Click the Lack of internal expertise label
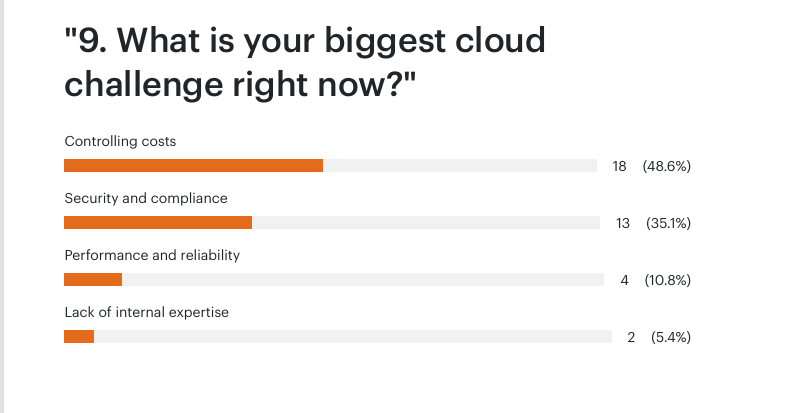807x413 pixels. tap(147, 312)
